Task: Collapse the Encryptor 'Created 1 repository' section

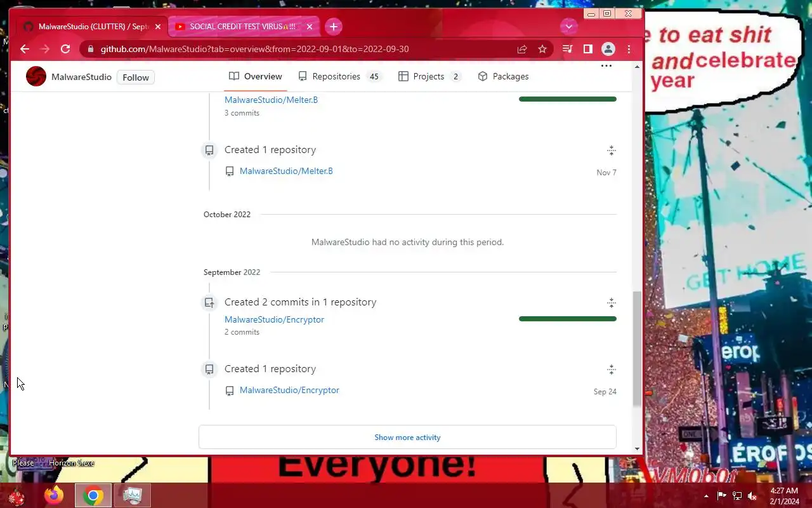Action: point(612,370)
